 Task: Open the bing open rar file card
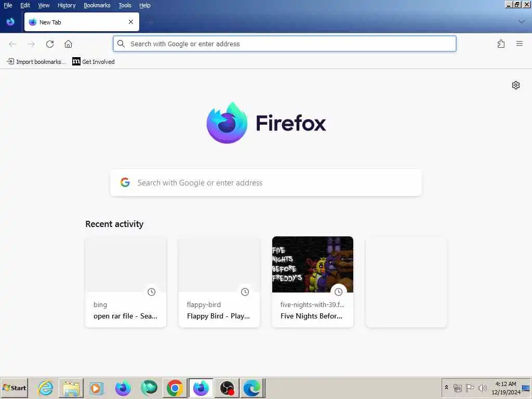coord(126,282)
